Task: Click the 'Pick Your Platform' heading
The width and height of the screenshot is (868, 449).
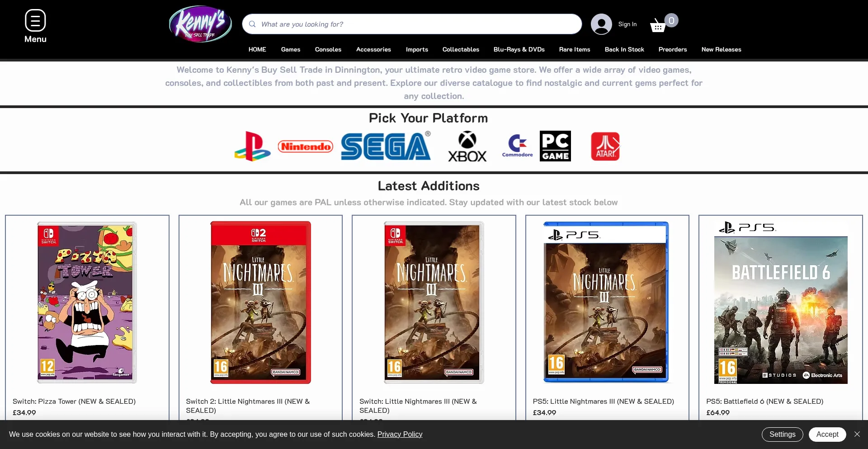Action: coord(429,118)
